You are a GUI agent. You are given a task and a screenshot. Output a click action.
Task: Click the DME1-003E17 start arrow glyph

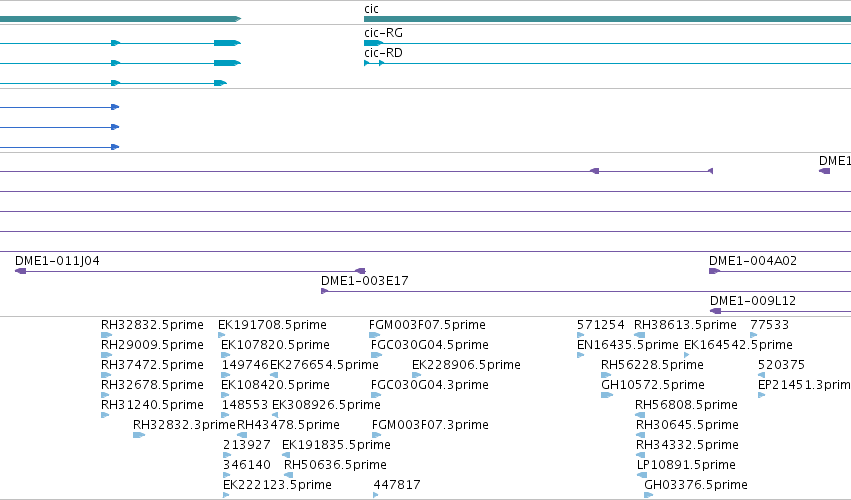pos(325,291)
